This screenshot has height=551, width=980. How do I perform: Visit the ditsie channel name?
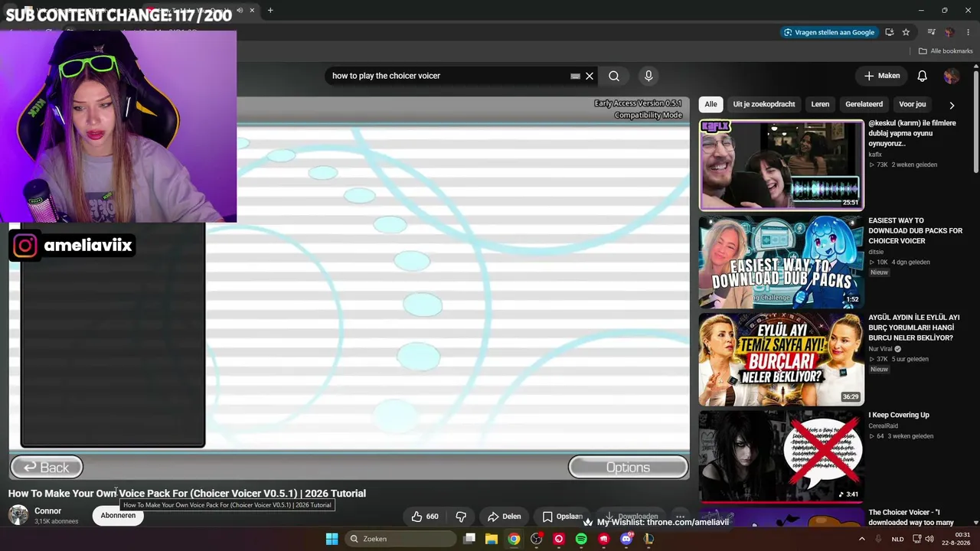pos(876,252)
